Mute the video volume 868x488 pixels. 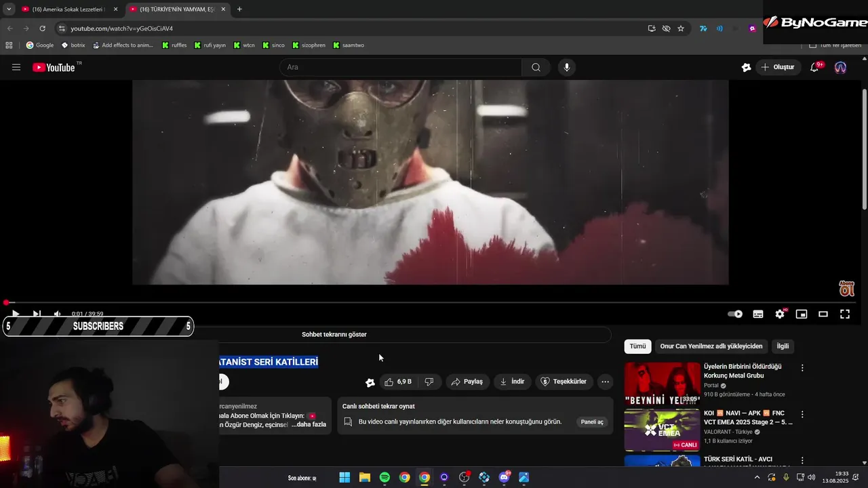[57, 314]
